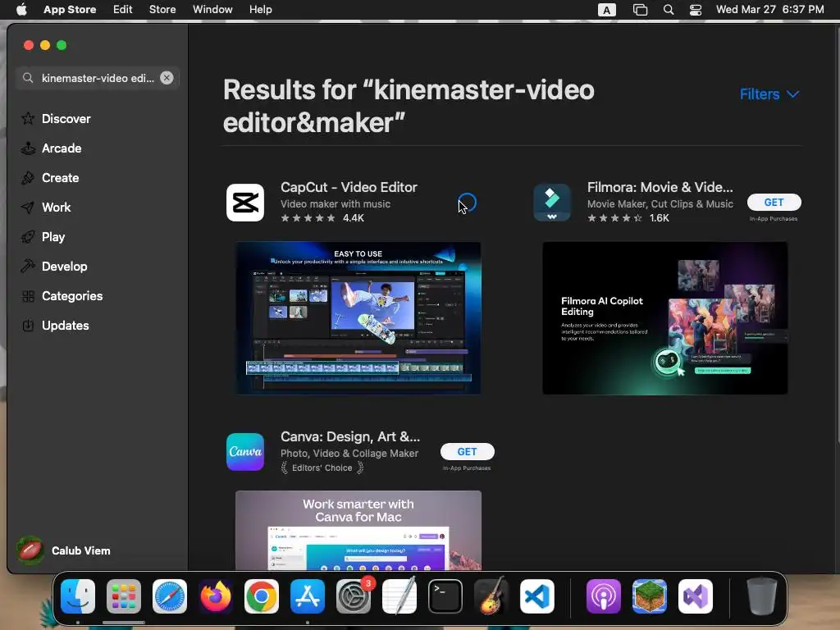Open TextEdit from the dock
This screenshot has height=630, width=840.
[399, 596]
